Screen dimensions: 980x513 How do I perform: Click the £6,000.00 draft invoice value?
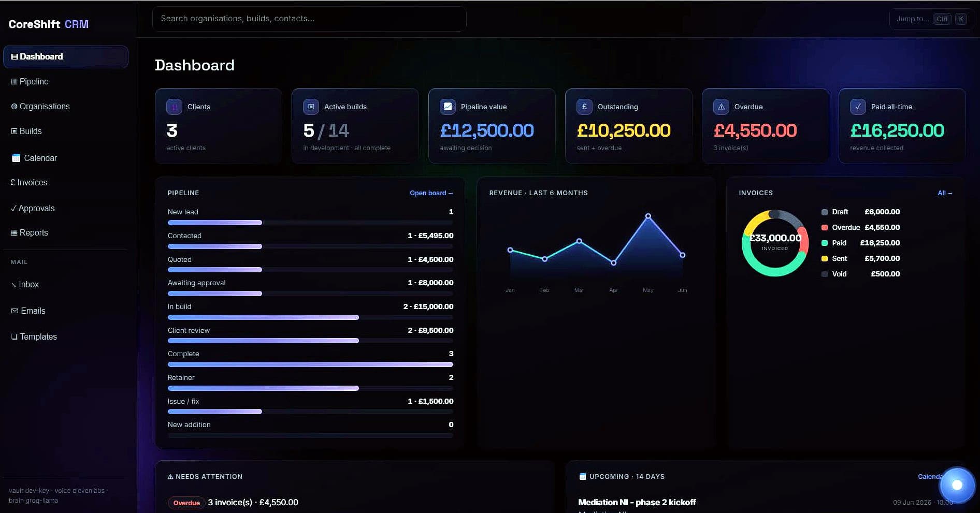click(x=882, y=212)
